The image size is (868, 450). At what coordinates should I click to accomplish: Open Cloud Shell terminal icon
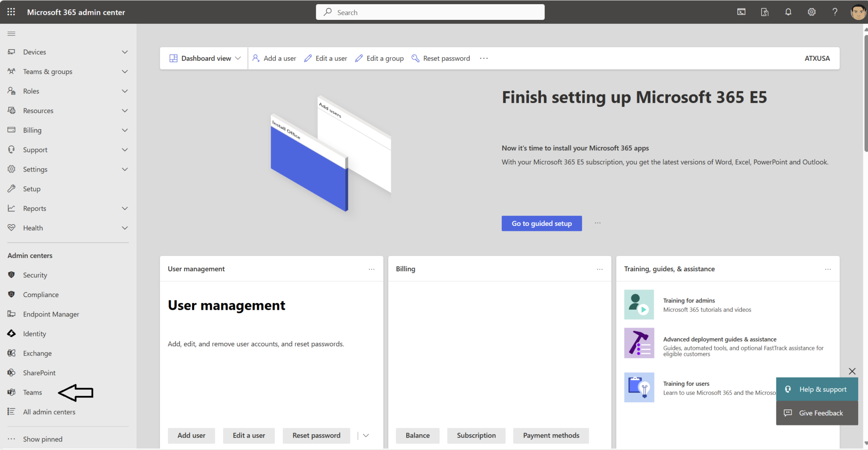click(741, 12)
